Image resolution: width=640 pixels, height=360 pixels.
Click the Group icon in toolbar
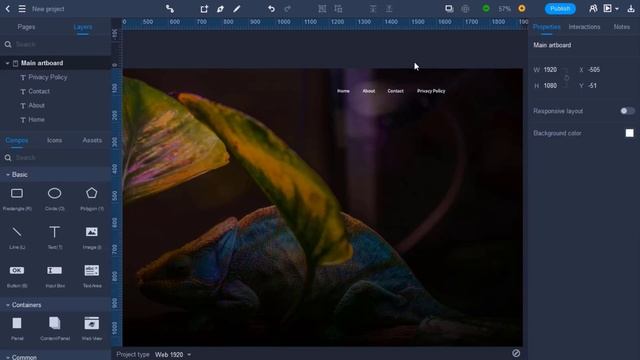tap(322, 9)
